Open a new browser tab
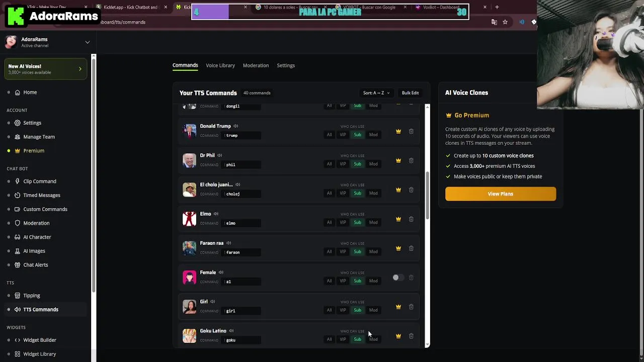The width and height of the screenshot is (644, 362). [497, 7]
